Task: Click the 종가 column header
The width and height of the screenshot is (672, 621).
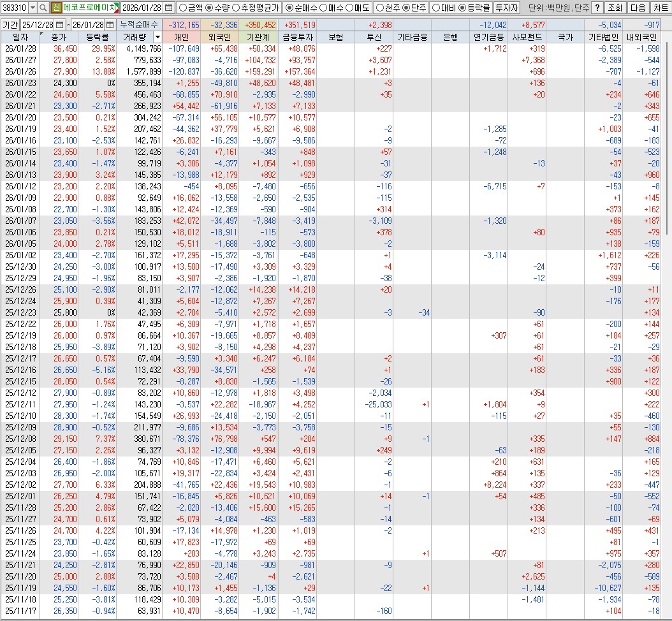Action: (x=59, y=37)
